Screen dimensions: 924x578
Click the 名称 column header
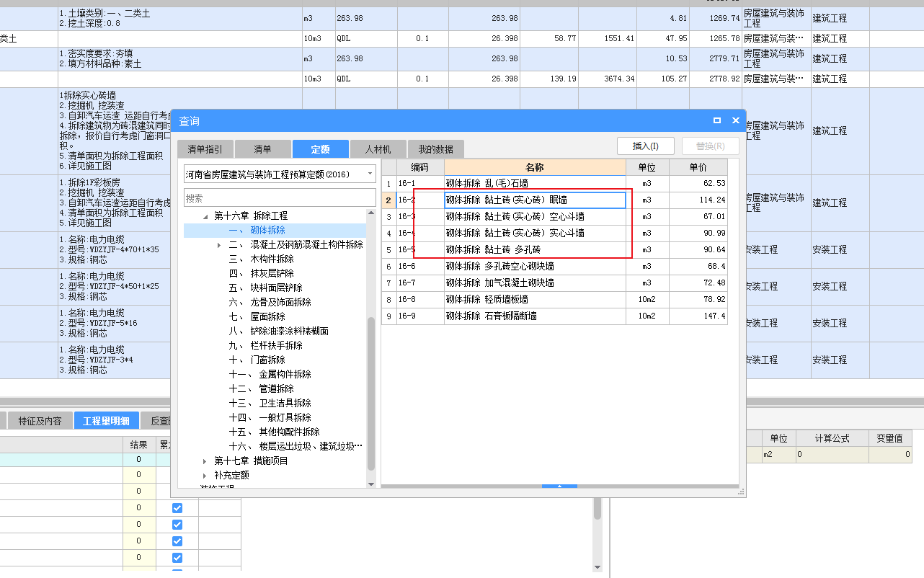(x=535, y=166)
